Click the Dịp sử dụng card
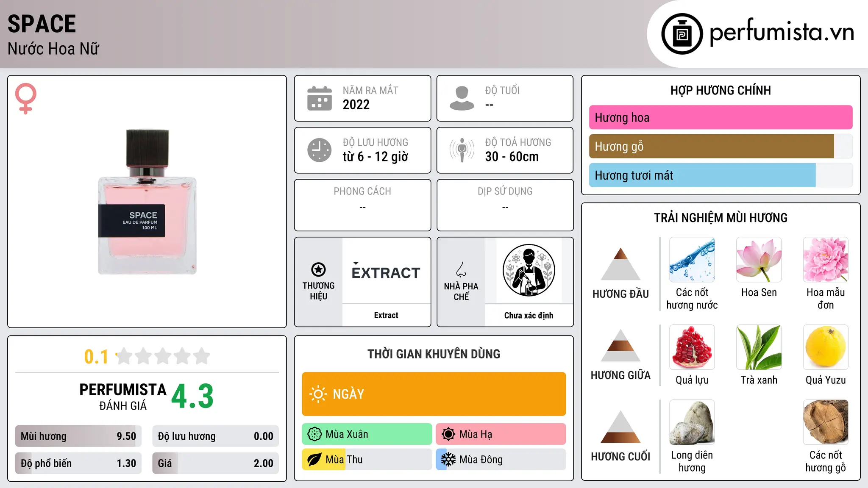The image size is (868, 488). pyautogui.click(x=505, y=205)
